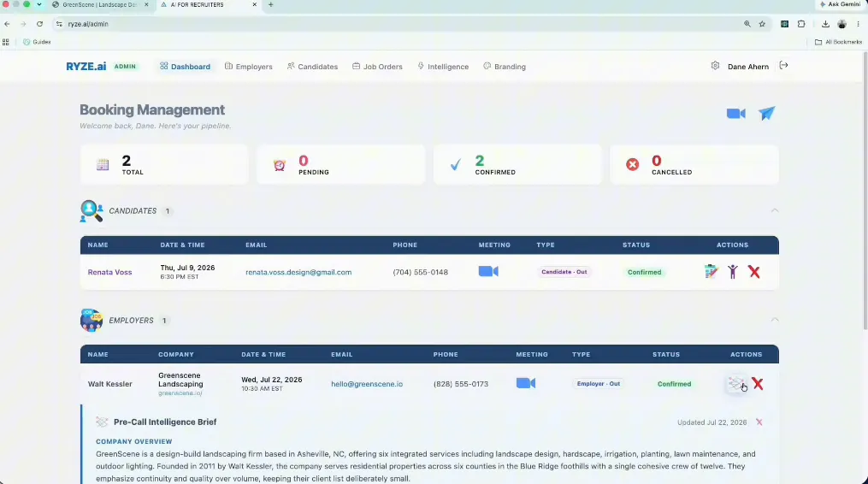This screenshot has height=484, width=868.
Task: Click the alarm clock Pending icon
Action: (280, 165)
